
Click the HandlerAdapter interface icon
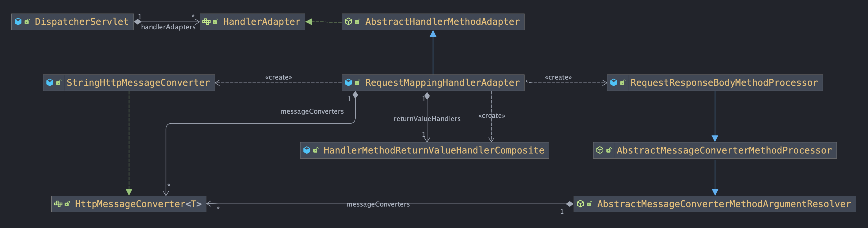click(206, 21)
